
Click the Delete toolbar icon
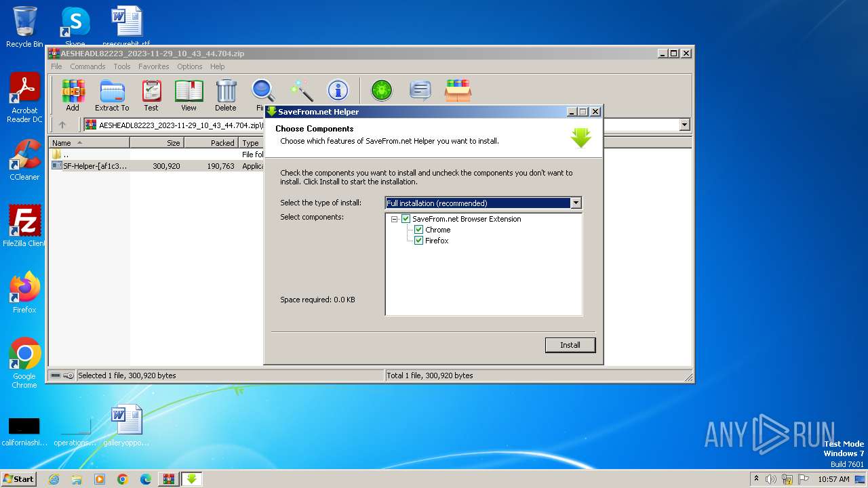point(226,96)
